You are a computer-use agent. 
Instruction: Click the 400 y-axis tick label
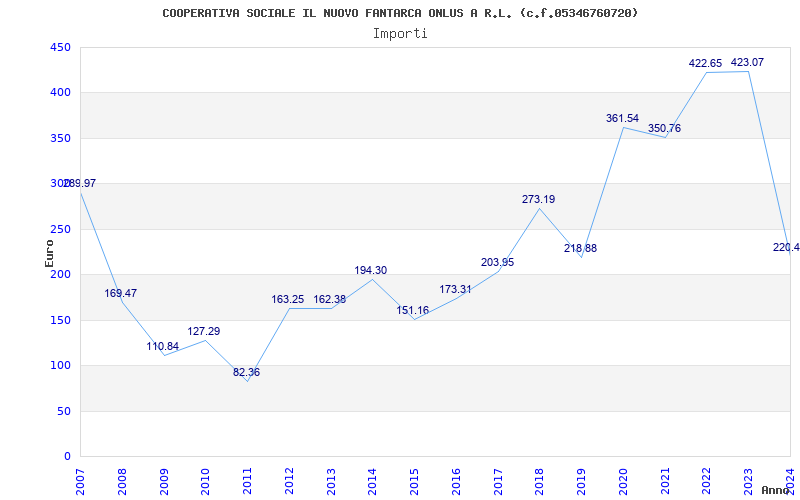coord(60,93)
